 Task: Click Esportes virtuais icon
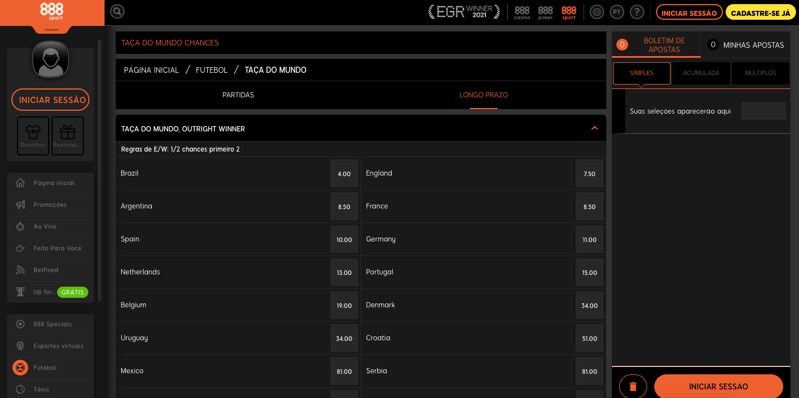20,346
